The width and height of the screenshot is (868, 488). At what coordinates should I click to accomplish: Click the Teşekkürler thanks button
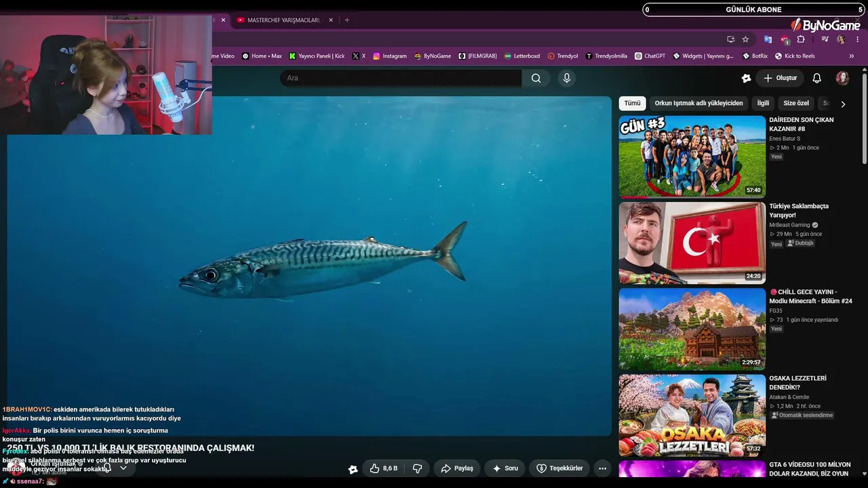[x=559, y=468]
